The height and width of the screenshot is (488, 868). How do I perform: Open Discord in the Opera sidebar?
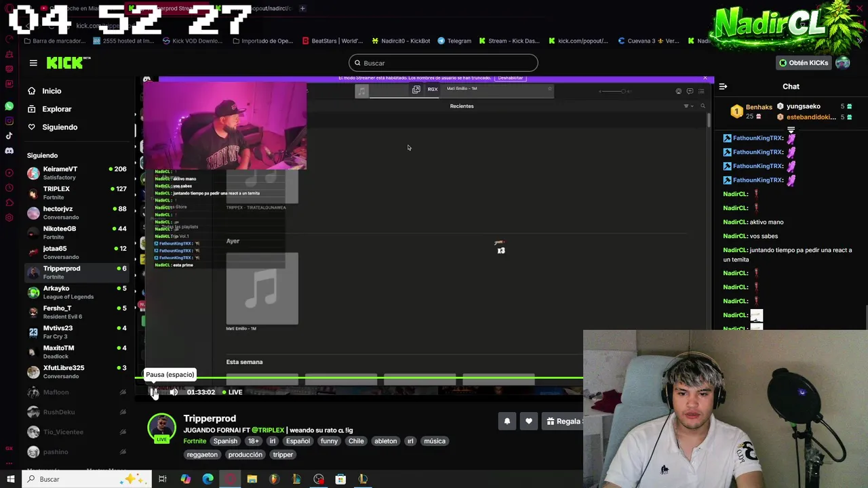pos(9,150)
